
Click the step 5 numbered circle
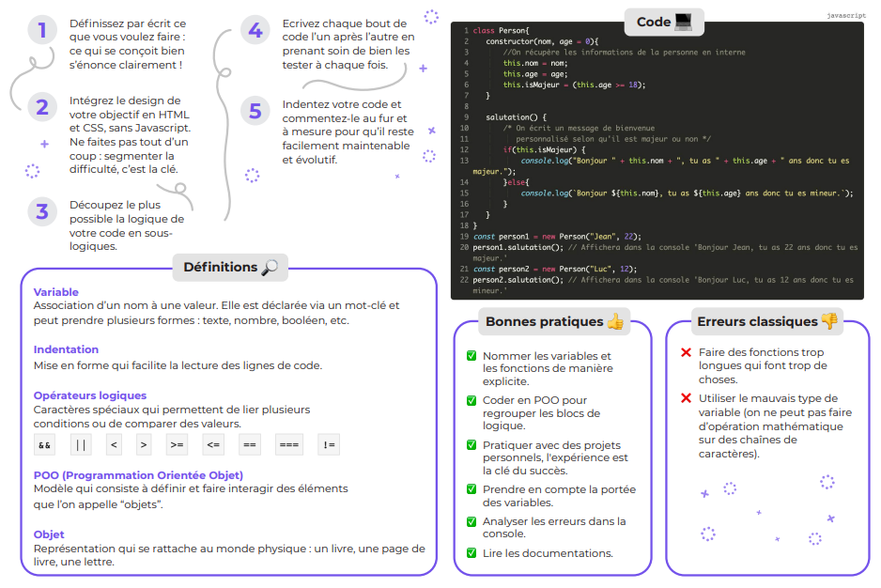pos(255,111)
